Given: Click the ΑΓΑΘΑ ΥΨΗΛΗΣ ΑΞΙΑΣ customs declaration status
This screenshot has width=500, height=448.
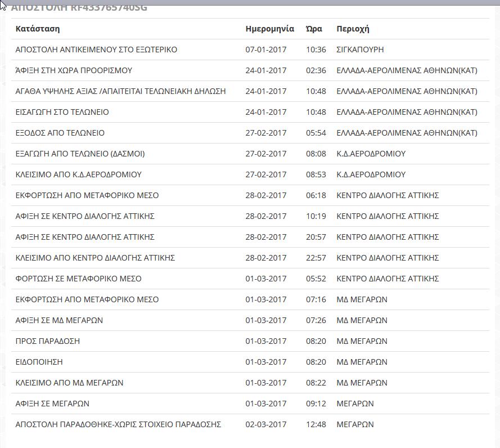Looking at the screenshot, I should tap(120, 91).
